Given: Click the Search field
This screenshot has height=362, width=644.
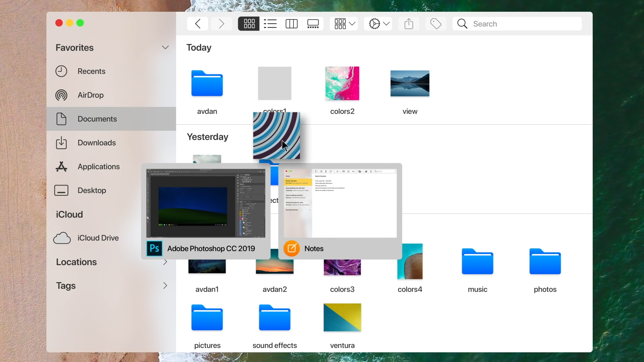Looking at the screenshot, I should pos(517,24).
